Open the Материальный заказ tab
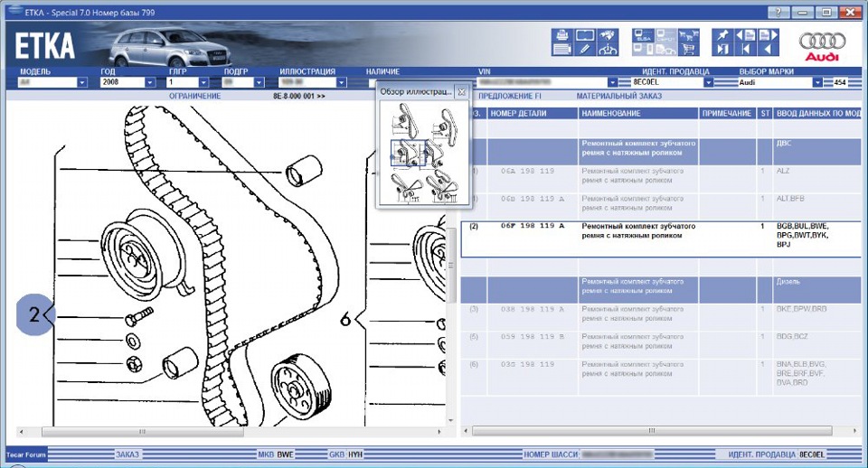Viewport: 868px width, 468px height. [x=618, y=96]
